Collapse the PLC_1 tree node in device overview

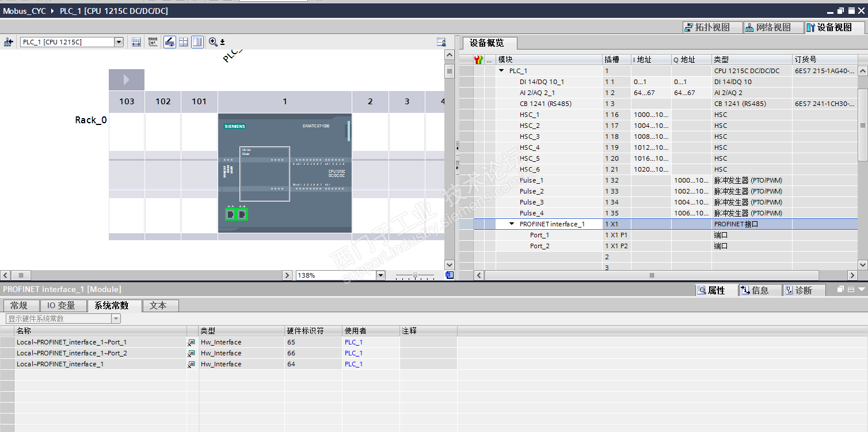(502, 71)
